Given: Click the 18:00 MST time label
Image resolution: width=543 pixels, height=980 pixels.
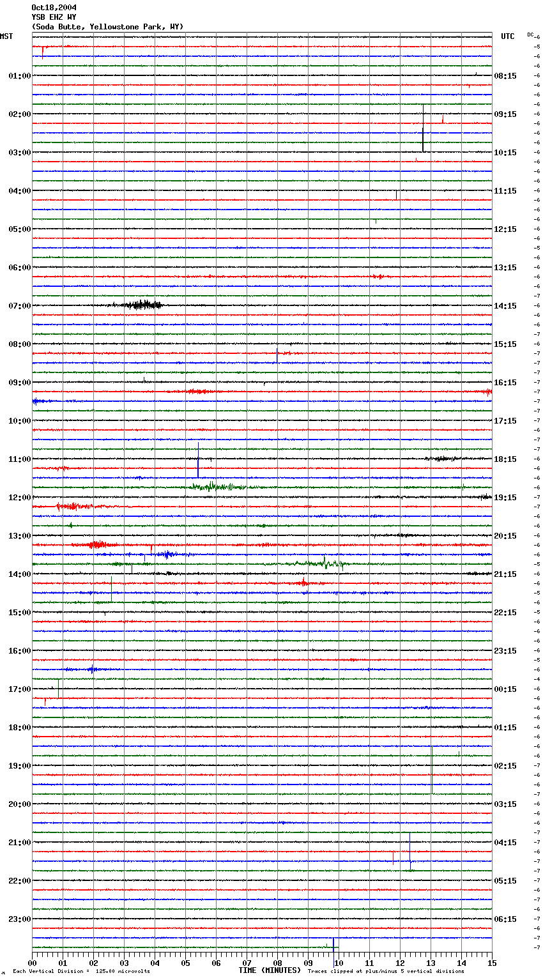Looking at the screenshot, I should 19,728.
